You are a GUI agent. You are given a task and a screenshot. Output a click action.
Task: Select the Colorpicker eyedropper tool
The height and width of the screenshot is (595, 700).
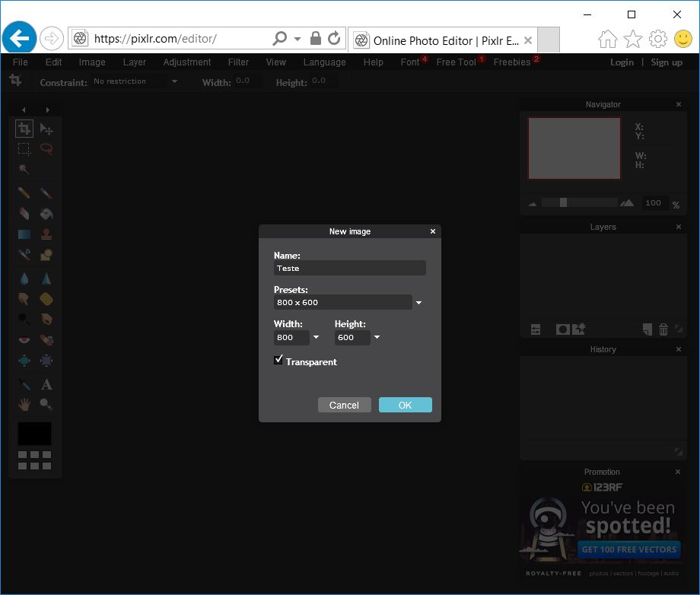[x=24, y=384]
